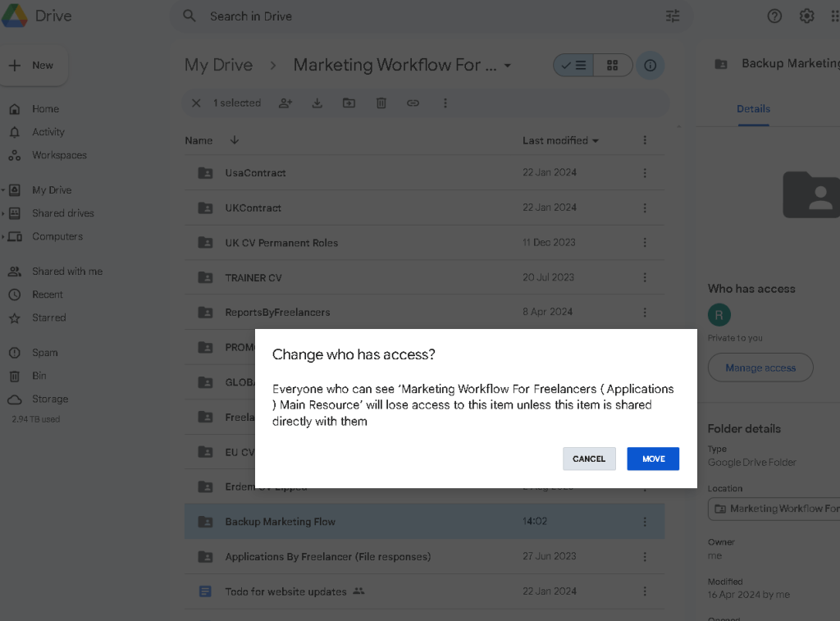Screen dimensions: 840x621
Task: Open Shared with me in sidebar
Action: pos(67,271)
